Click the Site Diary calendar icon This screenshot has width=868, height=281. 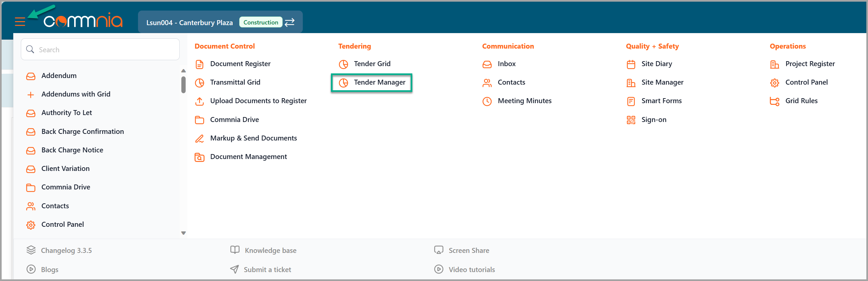click(631, 64)
